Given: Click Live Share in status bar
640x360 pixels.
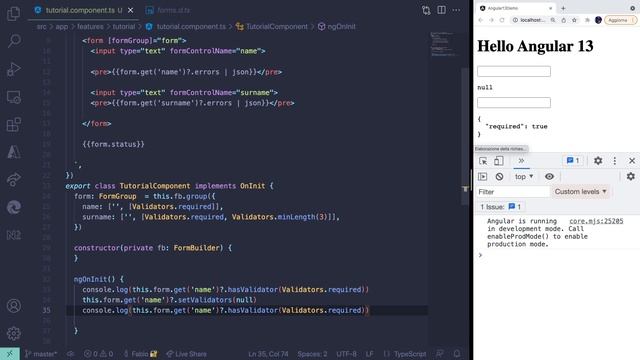Looking at the screenshot, I should [x=187, y=353].
